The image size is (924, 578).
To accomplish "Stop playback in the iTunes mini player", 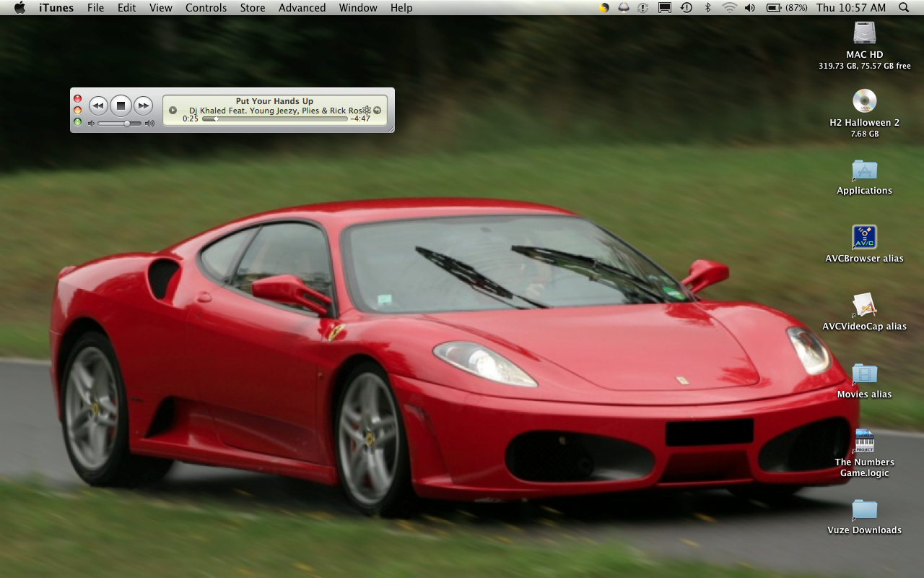I will pos(121,105).
